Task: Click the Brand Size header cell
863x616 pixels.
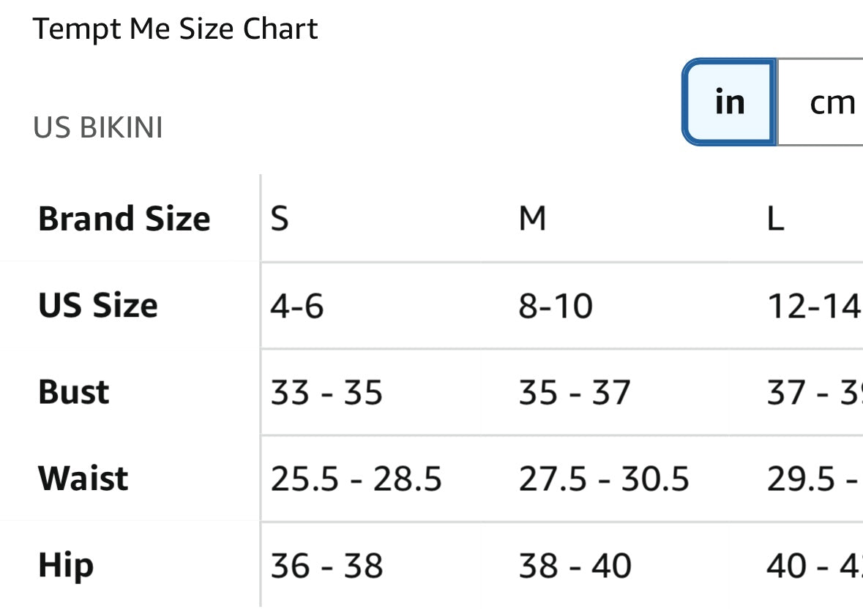Action: (123, 218)
